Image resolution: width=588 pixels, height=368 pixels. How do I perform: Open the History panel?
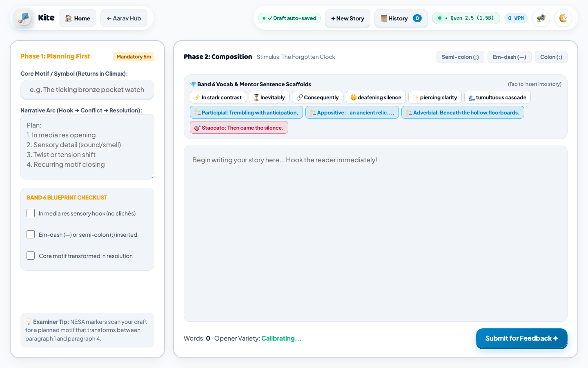[401, 18]
